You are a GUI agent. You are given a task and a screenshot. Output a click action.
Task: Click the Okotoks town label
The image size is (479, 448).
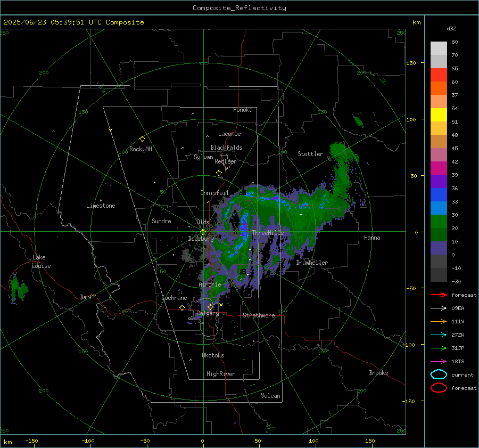point(213,355)
